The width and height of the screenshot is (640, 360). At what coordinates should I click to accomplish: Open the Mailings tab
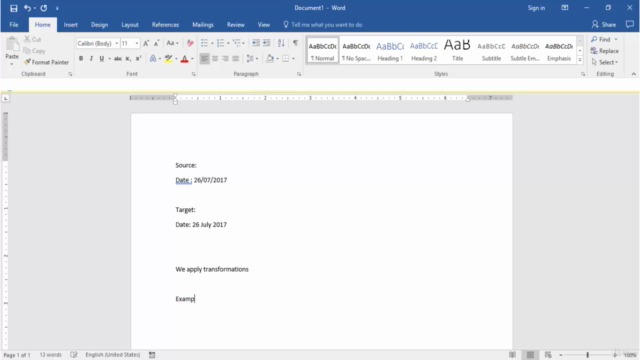203,25
